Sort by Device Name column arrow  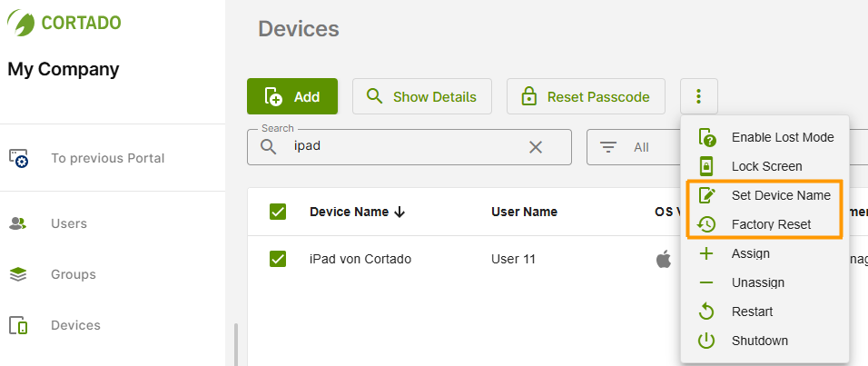point(399,212)
